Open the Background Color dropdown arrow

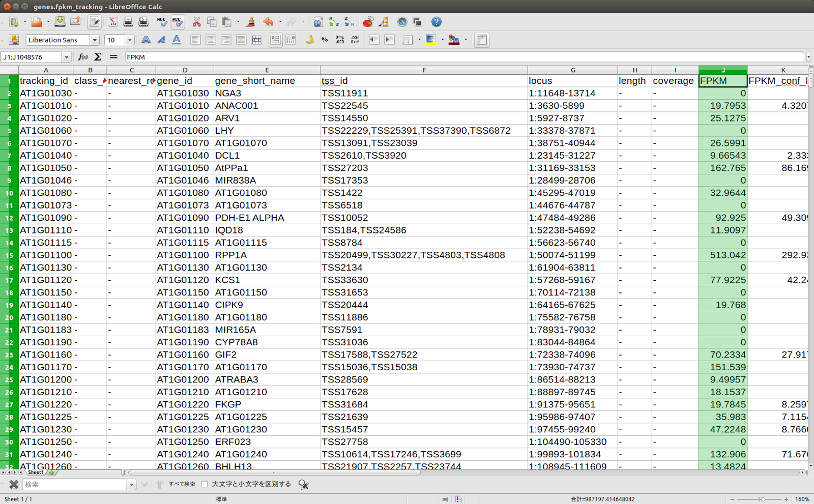(x=442, y=40)
